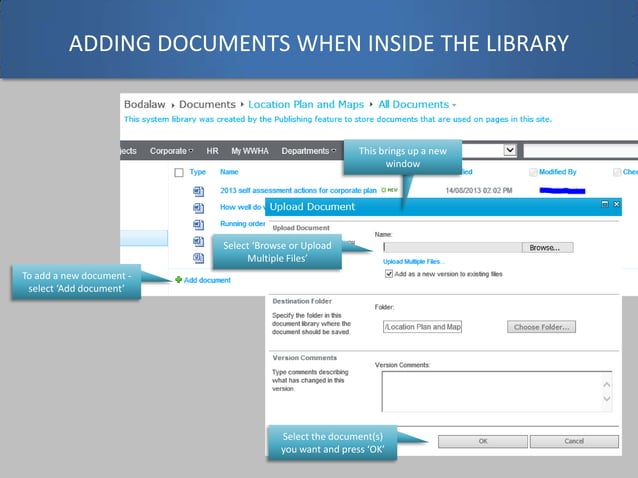
Task: Click the Upload Multiple Files link
Action: coord(414,262)
